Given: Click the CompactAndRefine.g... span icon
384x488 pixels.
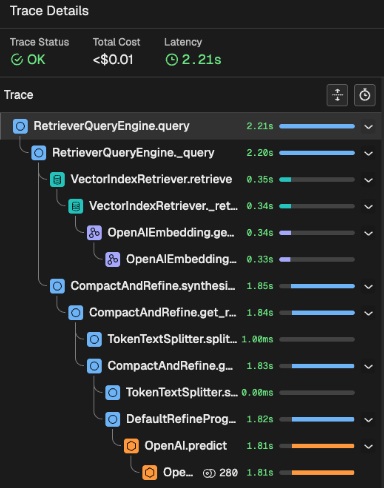Looking at the screenshot, I should click(x=94, y=366).
